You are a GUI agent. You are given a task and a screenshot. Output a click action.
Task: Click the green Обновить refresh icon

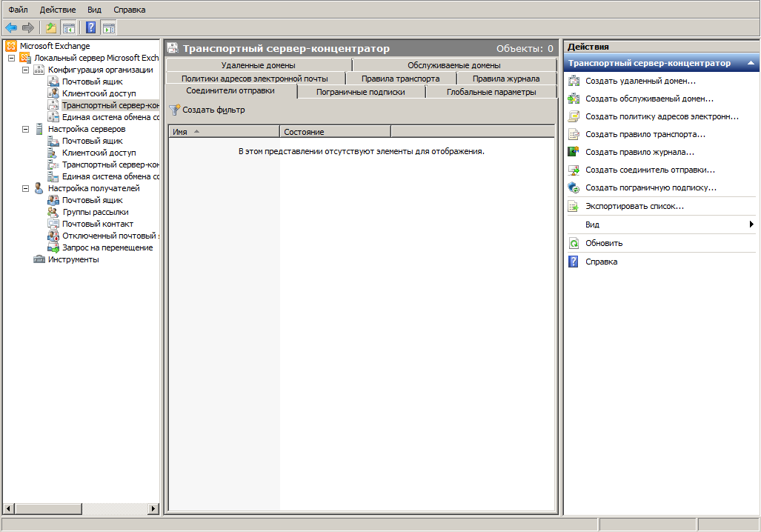tap(574, 243)
